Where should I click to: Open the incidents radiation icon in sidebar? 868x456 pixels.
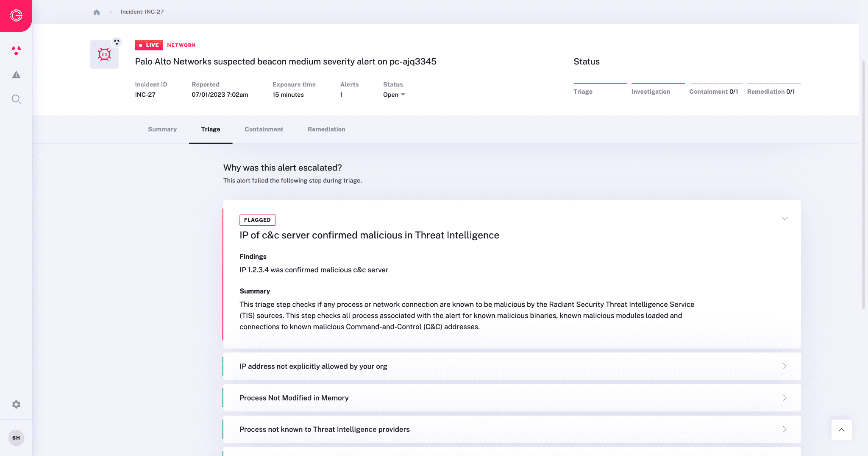(x=16, y=50)
